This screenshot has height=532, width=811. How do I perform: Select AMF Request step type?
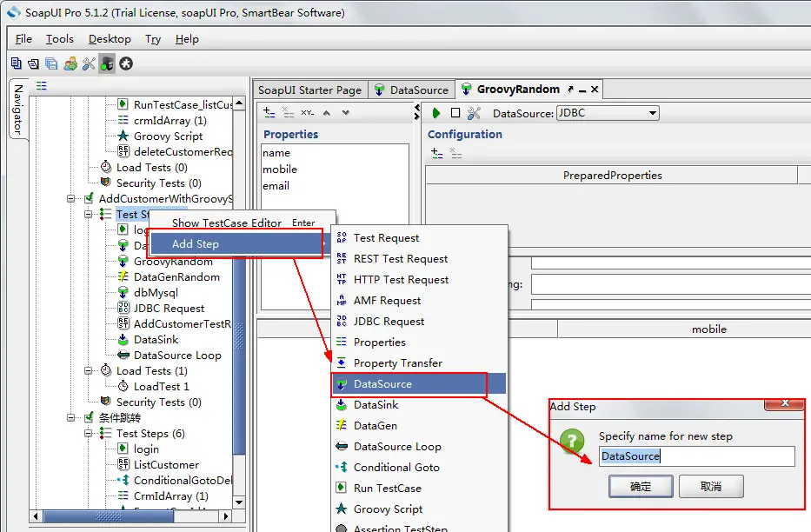click(x=418, y=301)
